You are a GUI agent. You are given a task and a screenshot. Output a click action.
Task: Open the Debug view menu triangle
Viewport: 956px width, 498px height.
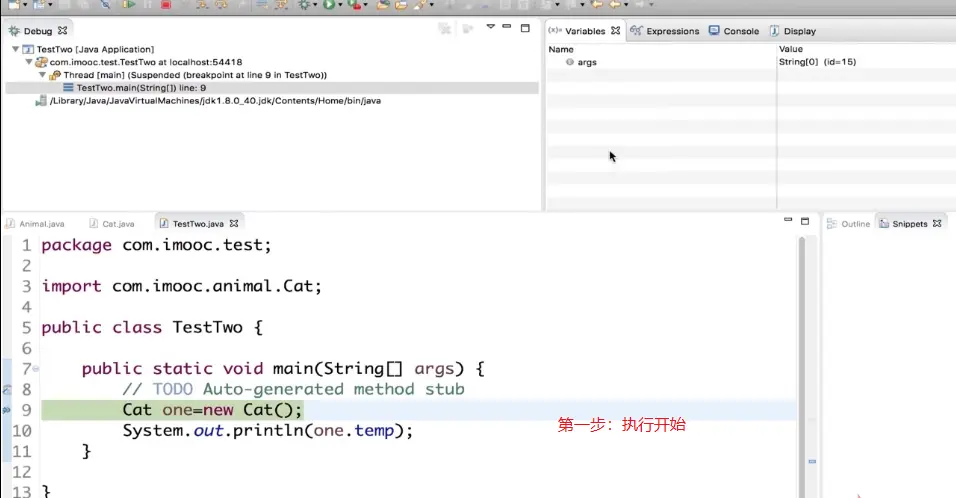490,27
